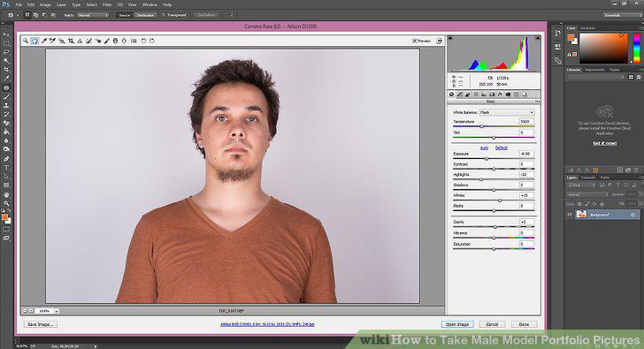Open the Effects fx panel tab icon
Image resolution: width=644 pixels, height=349 pixels.
[500, 95]
